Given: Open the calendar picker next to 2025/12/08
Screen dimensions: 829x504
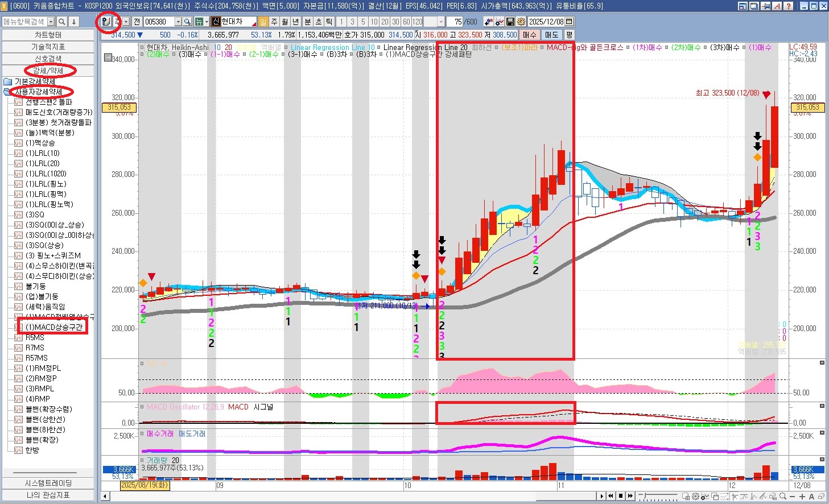Looking at the screenshot, I should pos(569,22).
